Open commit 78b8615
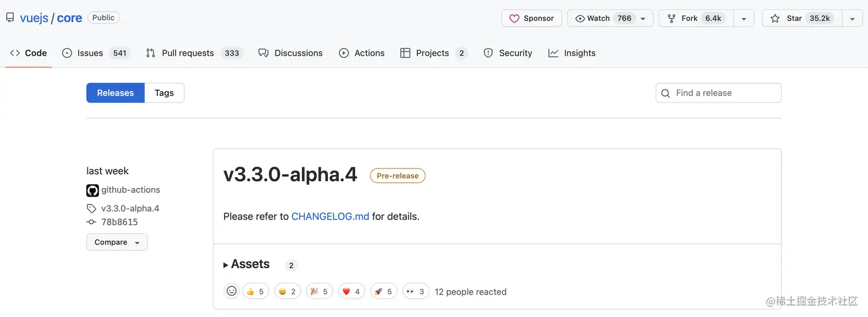The height and width of the screenshot is (317, 868). coord(119,222)
